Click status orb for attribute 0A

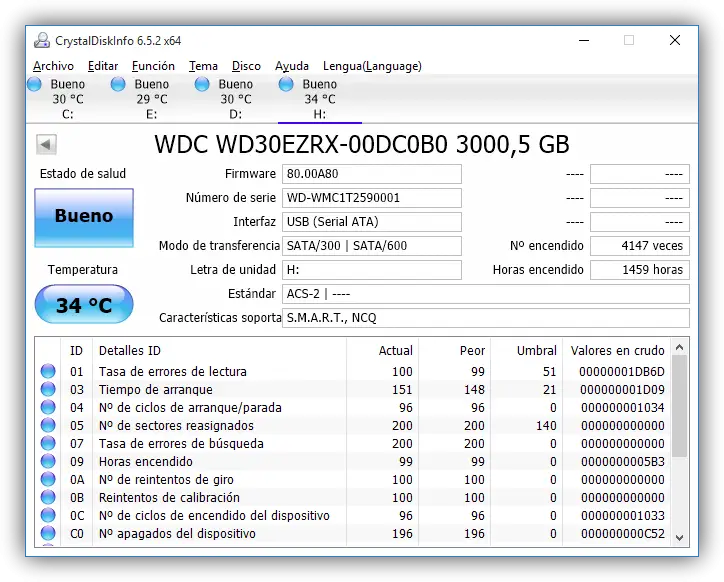point(48,479)
